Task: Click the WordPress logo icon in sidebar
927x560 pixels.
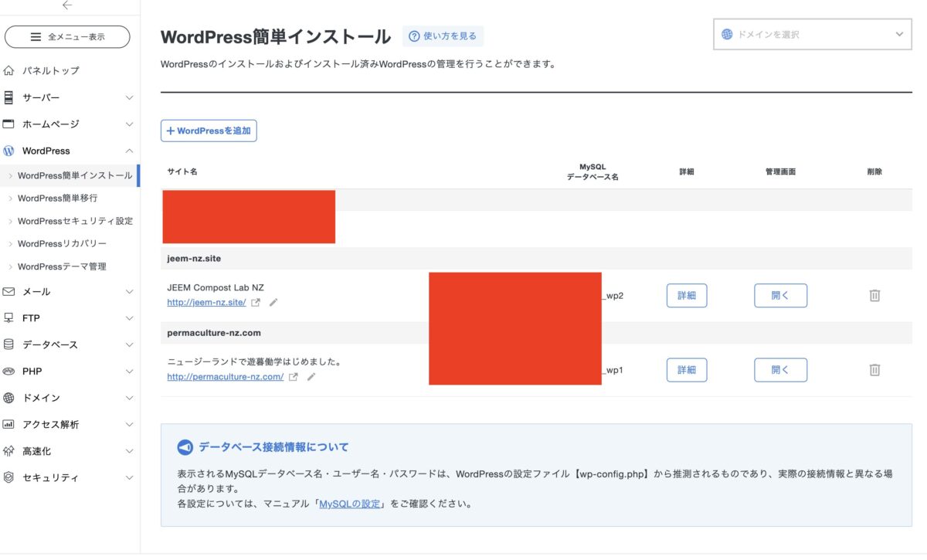Action: (8, 151)
